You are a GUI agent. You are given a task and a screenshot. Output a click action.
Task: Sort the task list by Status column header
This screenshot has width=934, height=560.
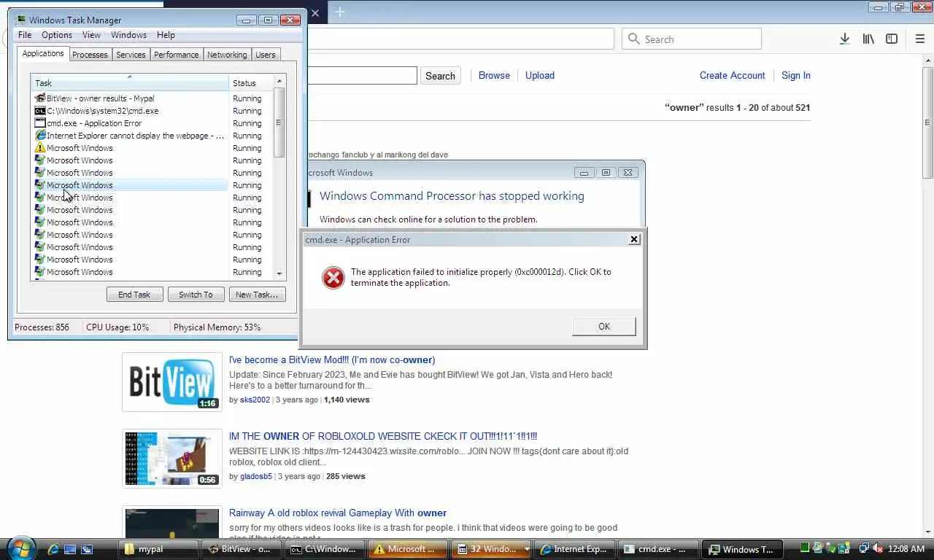[250, 82]
